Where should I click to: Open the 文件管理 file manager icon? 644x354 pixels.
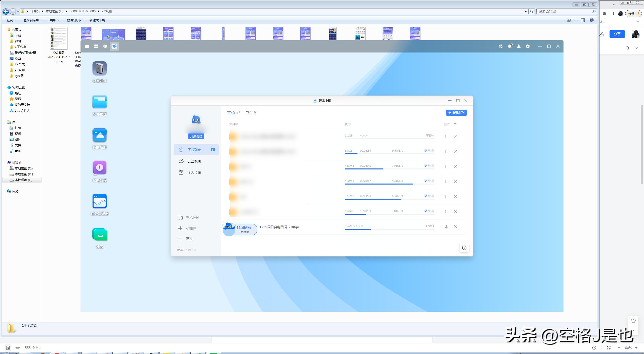tap(100, 102)
